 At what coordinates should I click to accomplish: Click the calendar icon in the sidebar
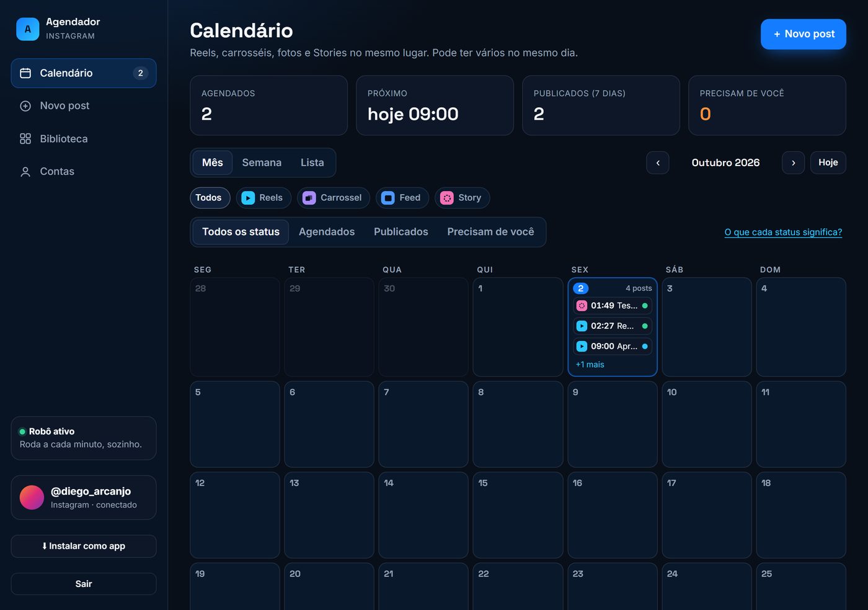tap(25, 73)
